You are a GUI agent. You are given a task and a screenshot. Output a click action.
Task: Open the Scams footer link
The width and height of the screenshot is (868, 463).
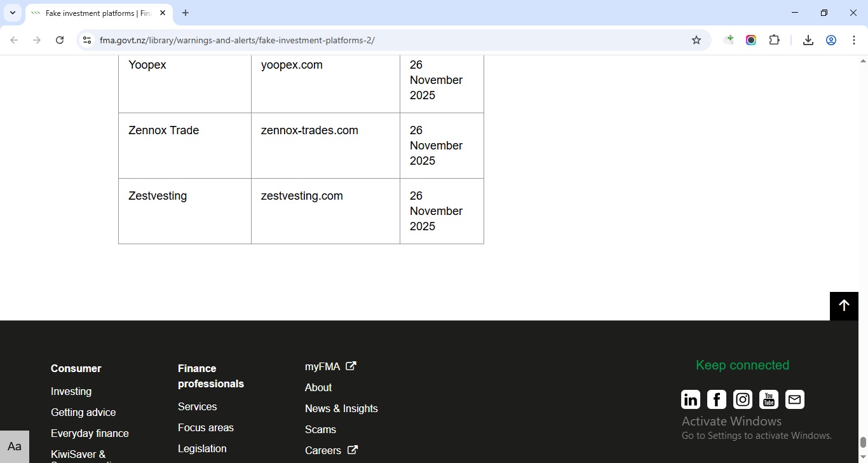point(320,430)
